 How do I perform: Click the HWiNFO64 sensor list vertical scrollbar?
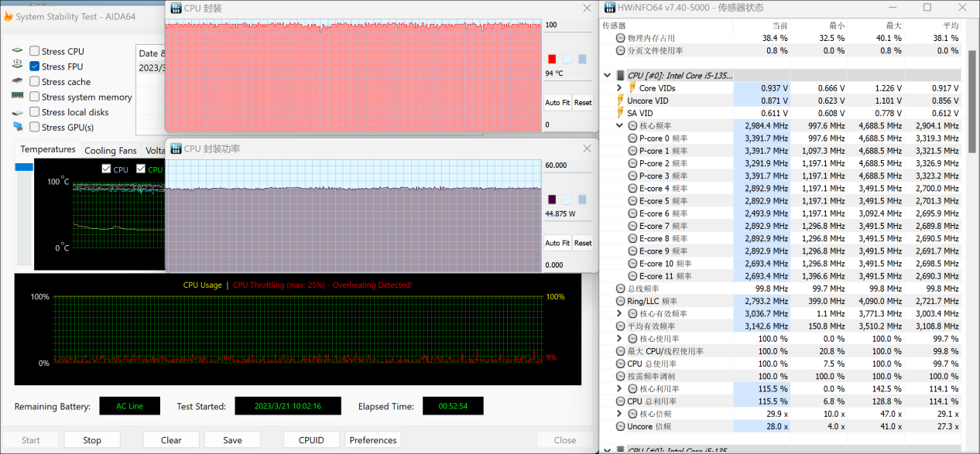(x=972, y=101)
